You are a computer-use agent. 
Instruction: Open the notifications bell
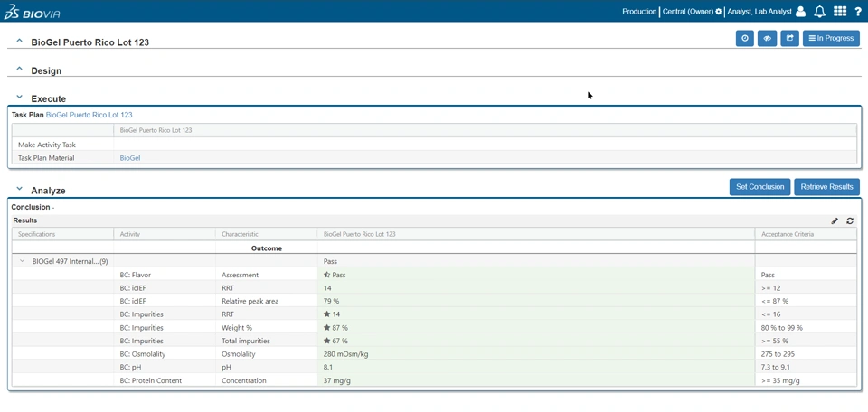tap(820, 12)
